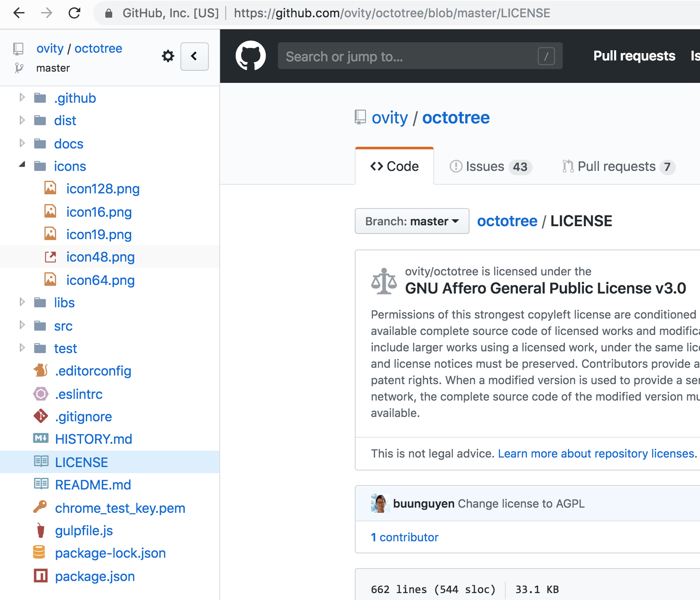The width and height of the screenshot is (700, 600).
Task: Open Learn more about repository licenses
Action: [x=597, y=453]
